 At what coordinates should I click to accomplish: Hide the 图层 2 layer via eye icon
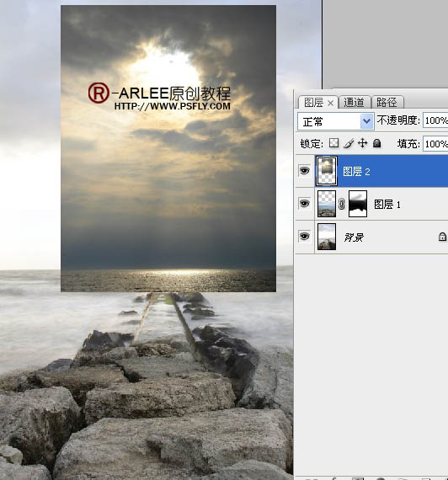304,170
